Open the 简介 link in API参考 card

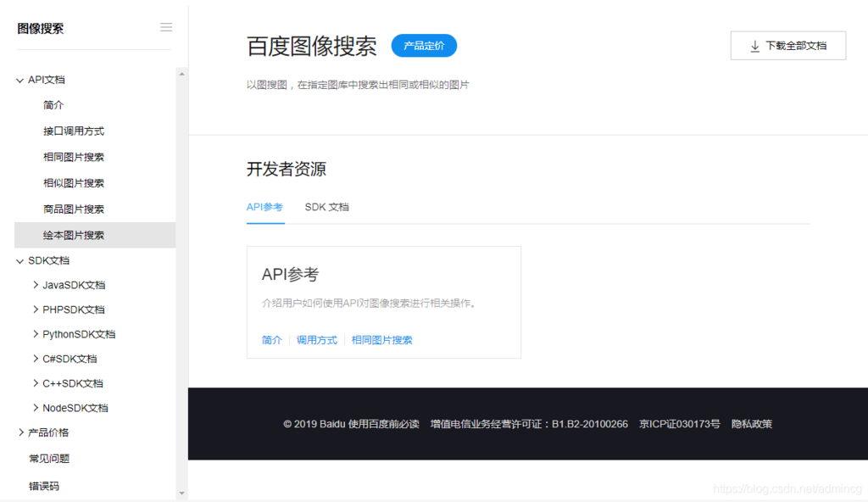pos(272,340)
